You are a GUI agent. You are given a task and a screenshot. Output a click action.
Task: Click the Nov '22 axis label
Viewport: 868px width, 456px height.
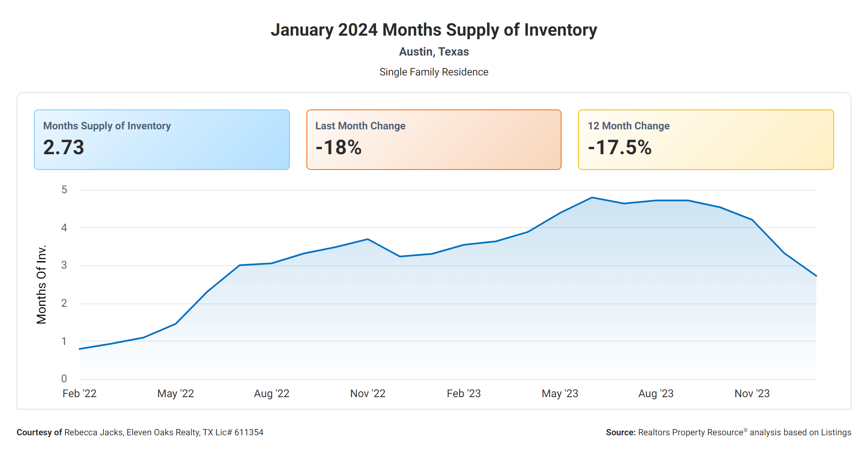pyautogui.click(x=368, y=393)
